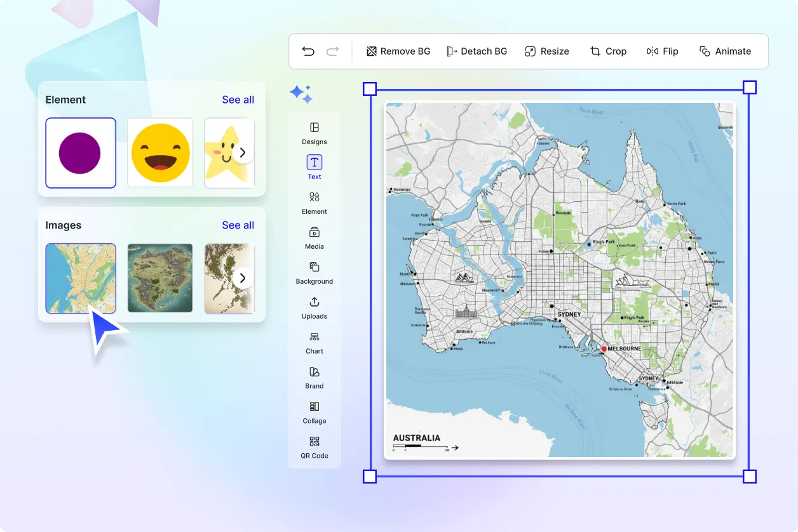Open the Background sidebar option
This screenshot has height=532, width=798.
(314, 273)
